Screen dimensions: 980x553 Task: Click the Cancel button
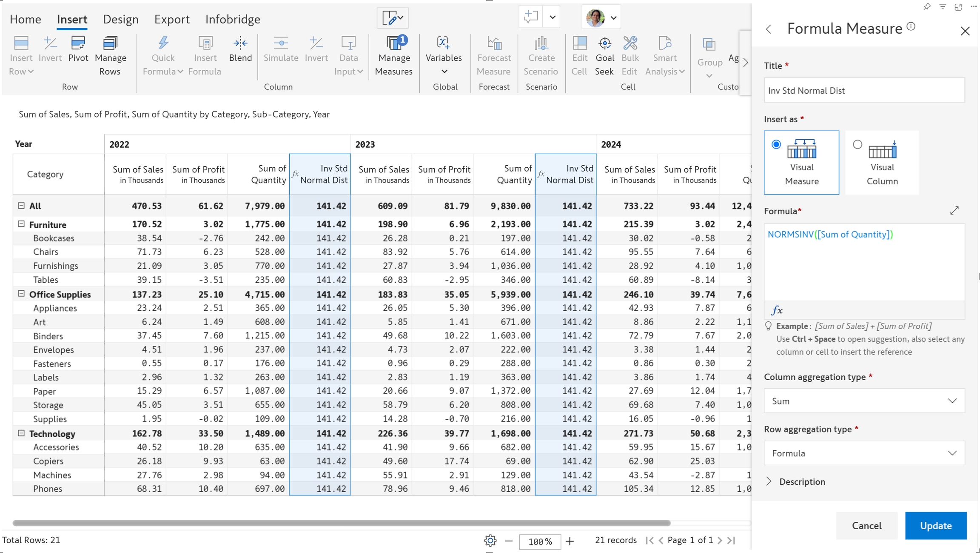[x=866, y=526]
